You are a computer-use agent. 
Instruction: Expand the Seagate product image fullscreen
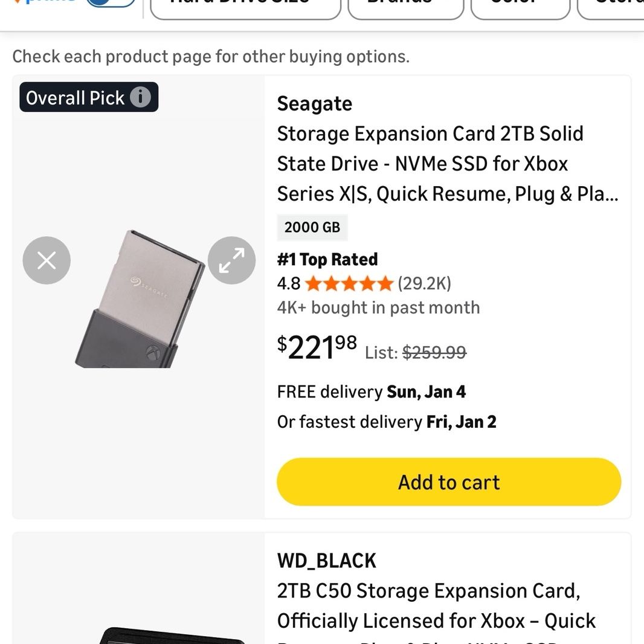231,260
